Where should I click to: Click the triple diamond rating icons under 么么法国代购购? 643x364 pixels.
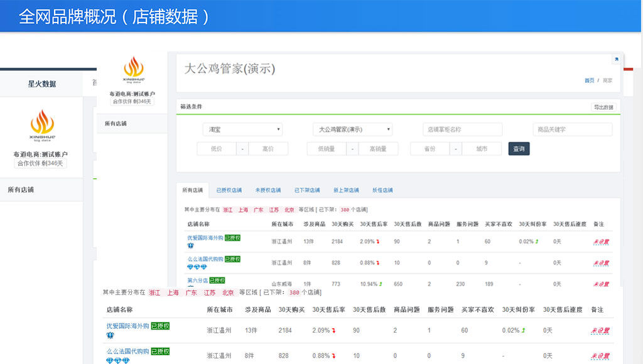(117, 361)
